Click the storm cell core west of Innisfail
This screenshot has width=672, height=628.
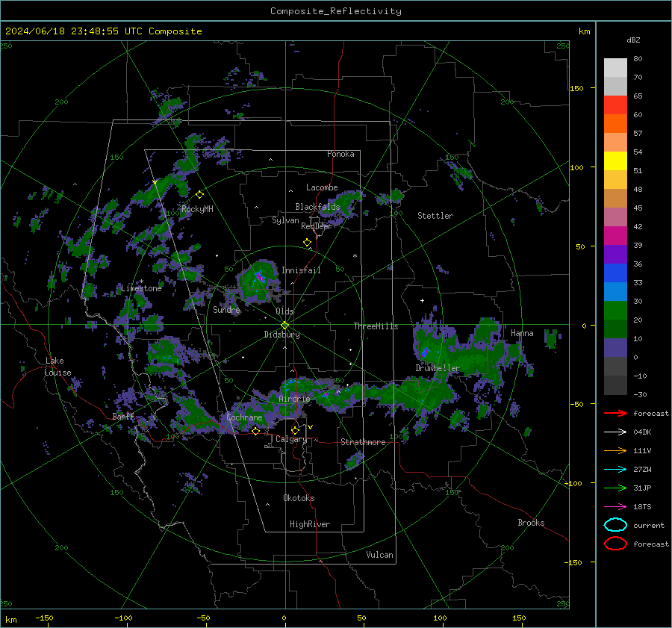(259, 276)
